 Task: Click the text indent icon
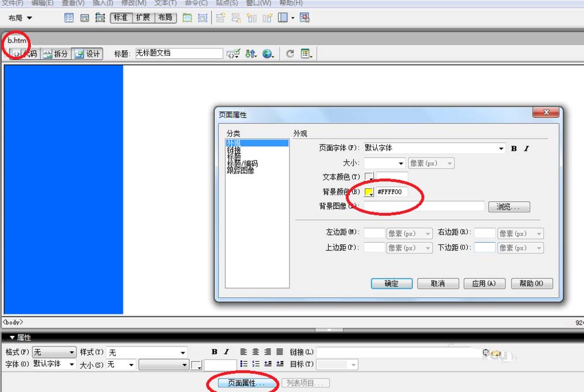pos(280,364)
